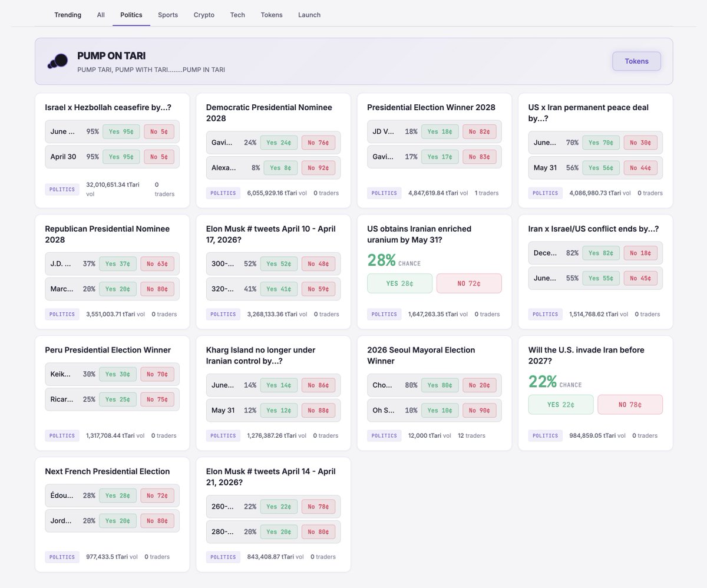The height and width of the screenshot is (588, 707).
Task: Click the NO 78¢ invade Iran button
Action: tap(630, 405)
